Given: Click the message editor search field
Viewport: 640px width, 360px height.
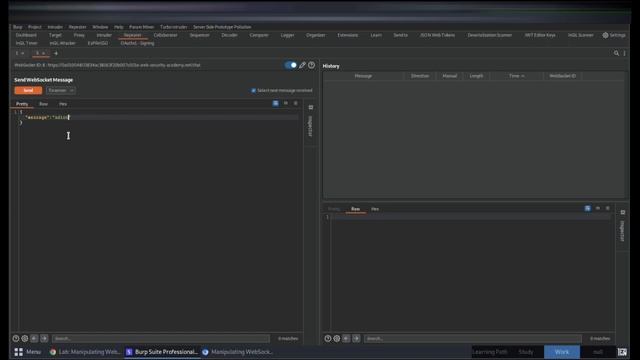Looking at the screenshot, I should [160, 338].
